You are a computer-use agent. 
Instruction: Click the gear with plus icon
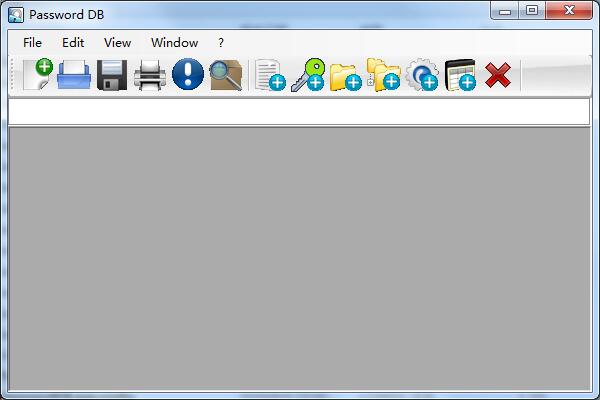click(x=422, y=75)
